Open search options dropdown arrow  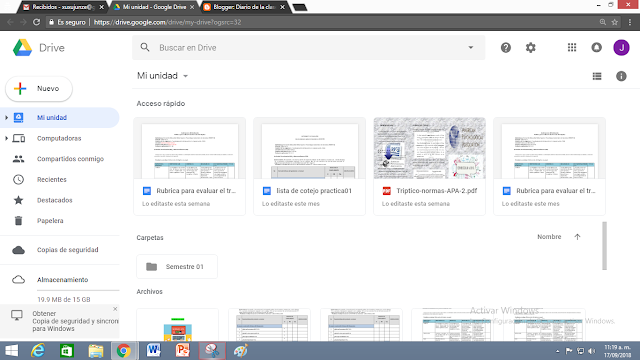(x=471, y=47)
